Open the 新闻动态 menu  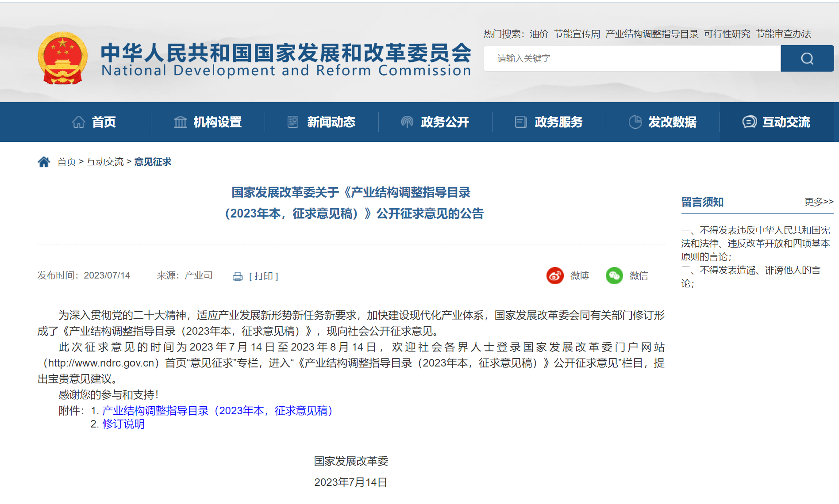(x=322, y=122)
